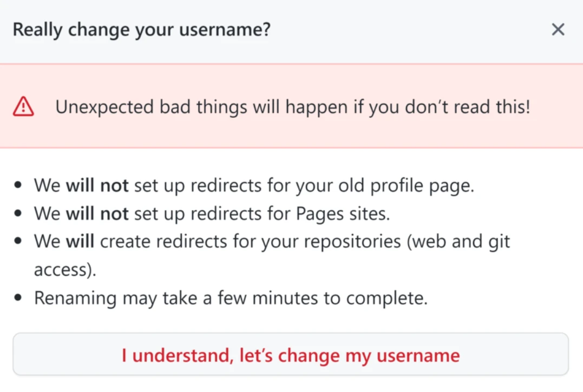Image resolution: width=583 pixels, height=392 pixels.
Task: Click bold "will not" in the profile page bullet
Action: [97, 186]
